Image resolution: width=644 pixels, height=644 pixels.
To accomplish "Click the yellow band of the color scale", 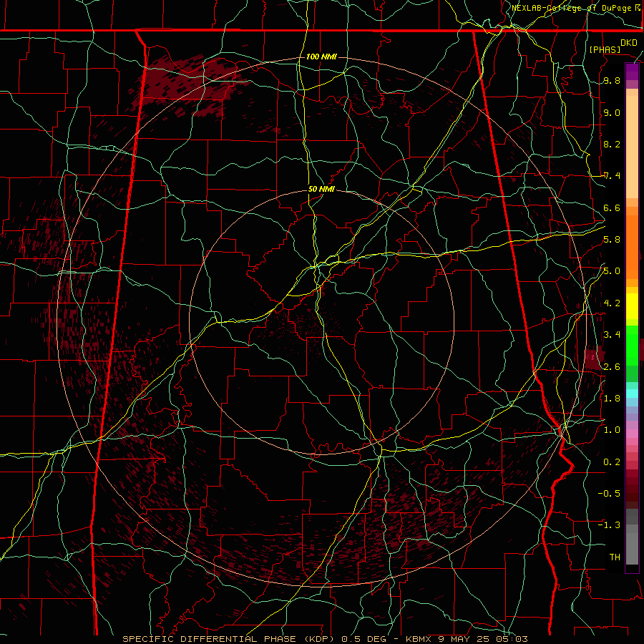I will click(632, 306).
